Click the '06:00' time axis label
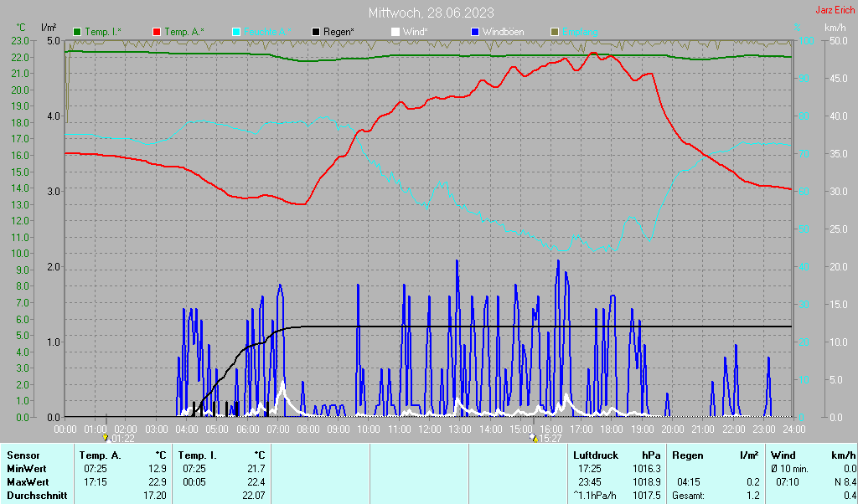This screenshot has height=504, width=858. (x=247, y=429)
